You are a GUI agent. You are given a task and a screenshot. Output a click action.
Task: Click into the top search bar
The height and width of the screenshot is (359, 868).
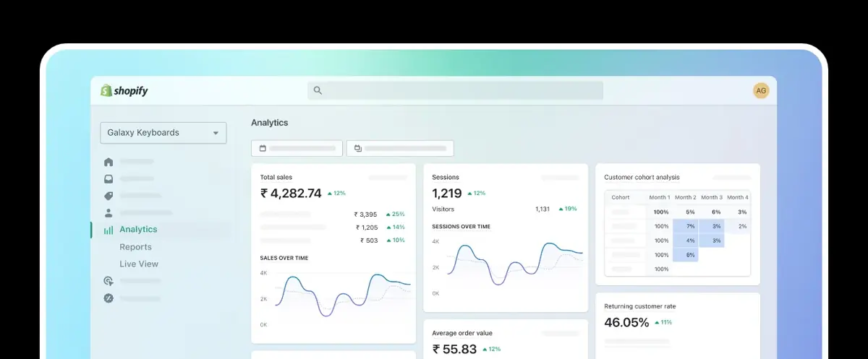coord(455,90)
